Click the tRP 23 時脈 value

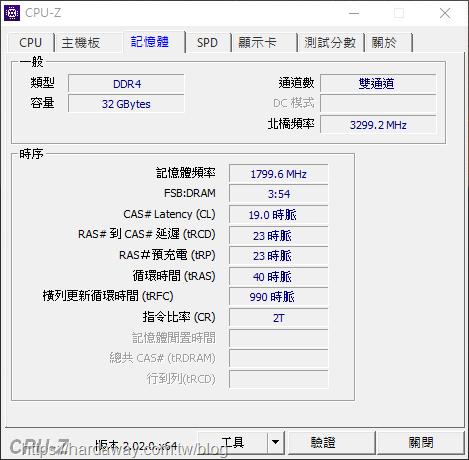[279, 256]
